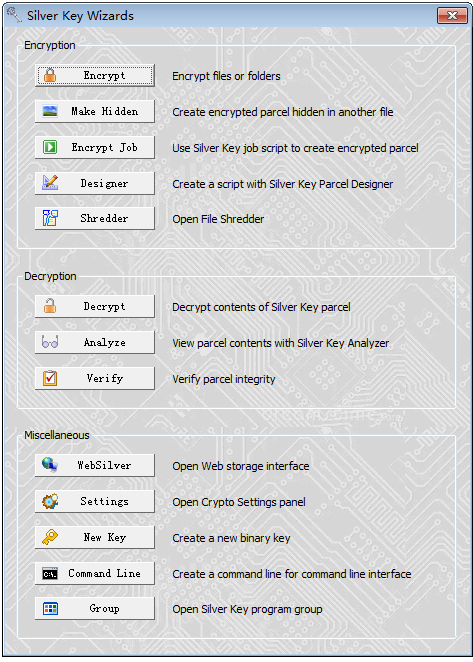
Task: Click the New Key button
Action: [x=95, y=537]
